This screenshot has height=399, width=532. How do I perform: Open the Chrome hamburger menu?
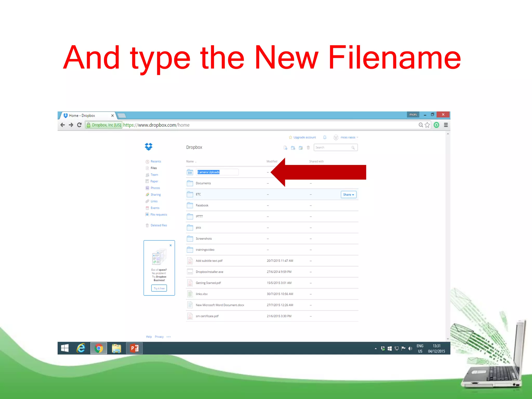pyautogui.click(x=446, y=125)
